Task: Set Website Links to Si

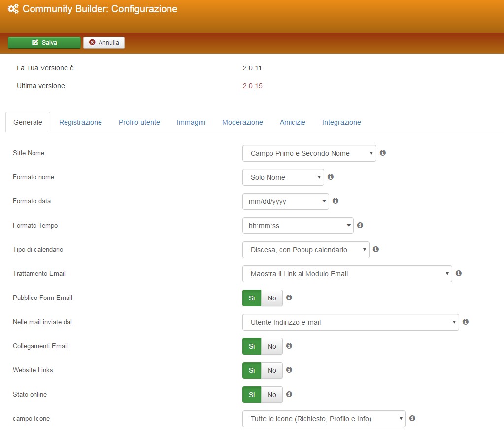Action: [252, 370]
